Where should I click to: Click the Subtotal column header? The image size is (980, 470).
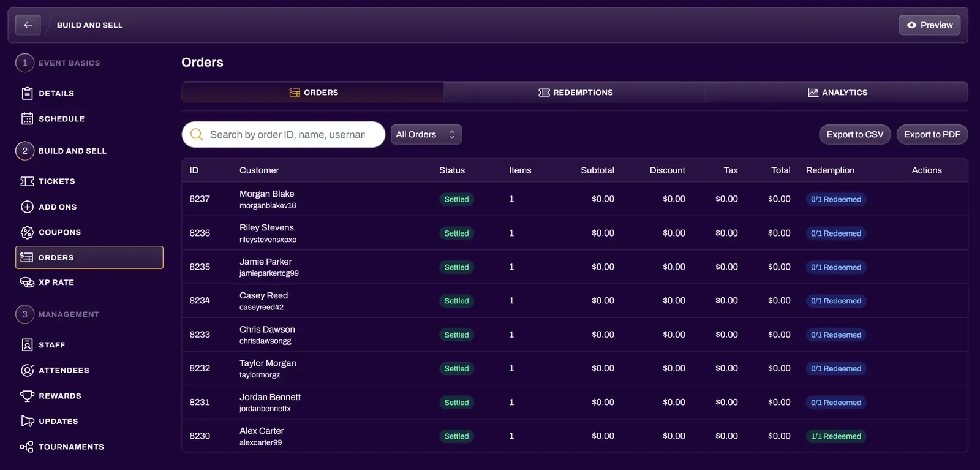pyautogui.click(x=597, y=170)
